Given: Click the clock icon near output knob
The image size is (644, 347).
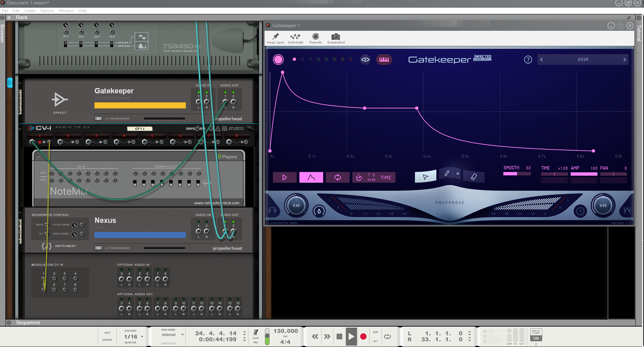Looking at the screenshot, I should click(x=580, y=211).
